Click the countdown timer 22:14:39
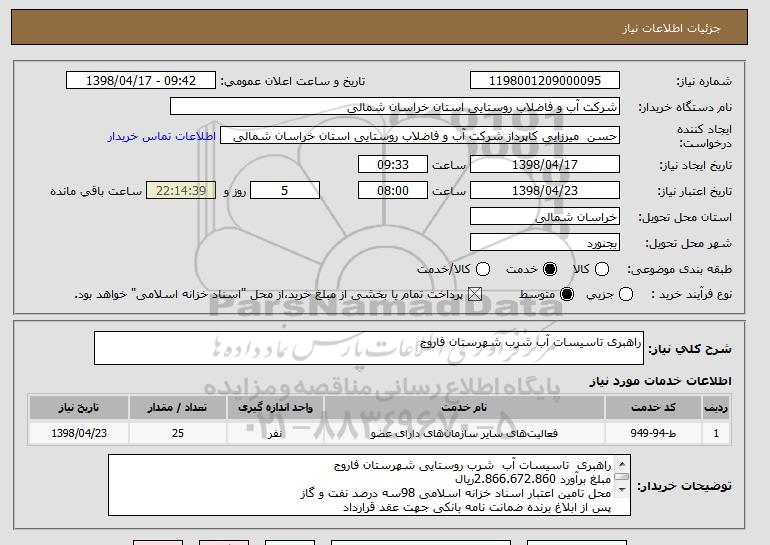 [181, 191]
